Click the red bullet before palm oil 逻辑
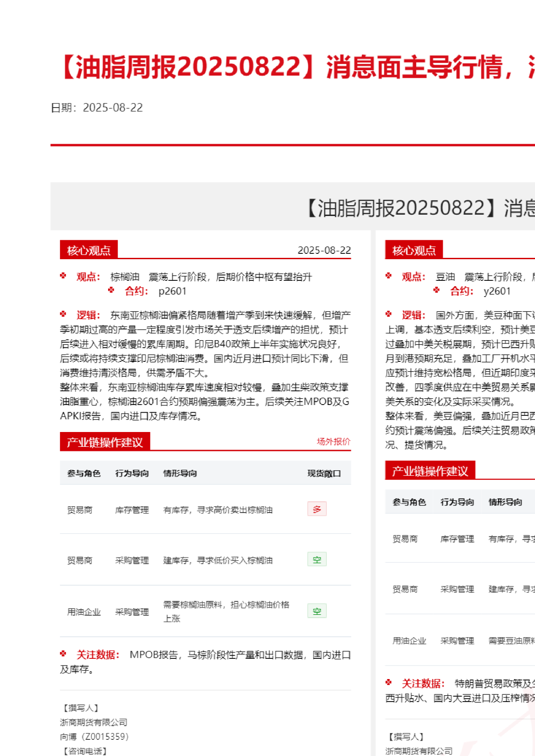This screenshot has height=756, width=535. [x=63, y=314]
